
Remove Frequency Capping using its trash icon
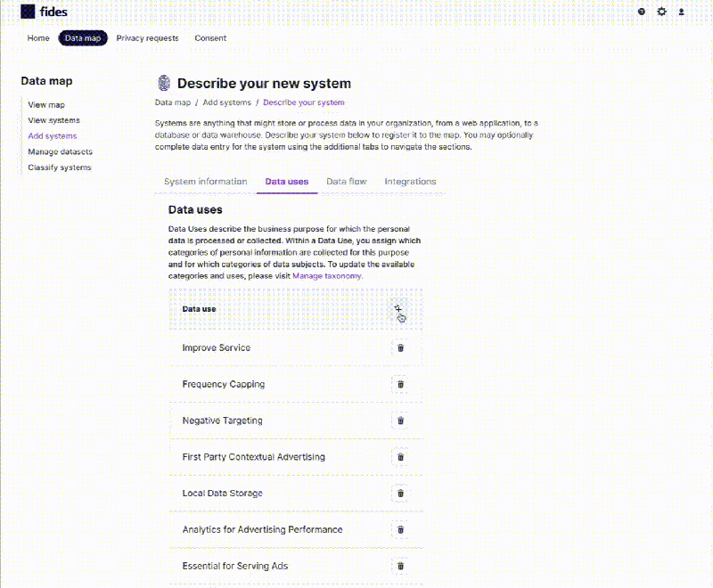click(400, 384)
